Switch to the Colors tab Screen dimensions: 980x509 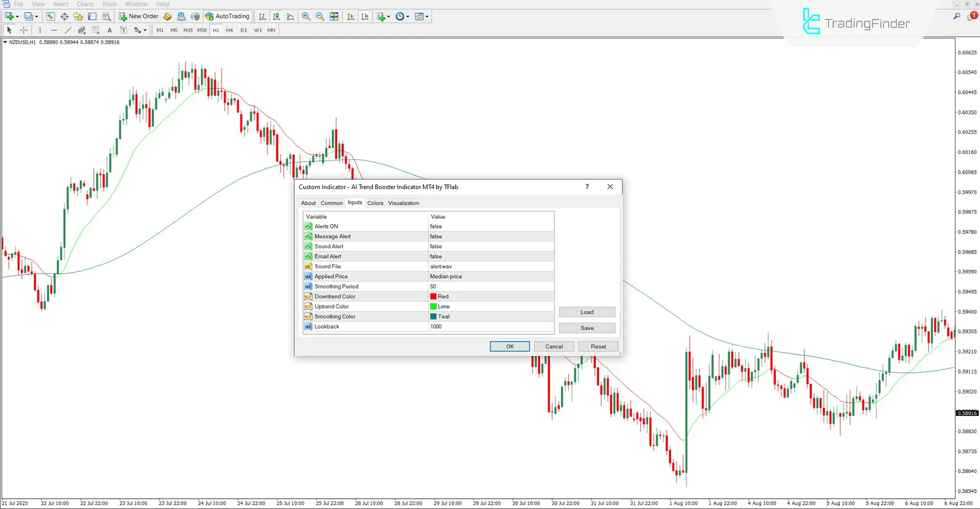pos(375,203)
